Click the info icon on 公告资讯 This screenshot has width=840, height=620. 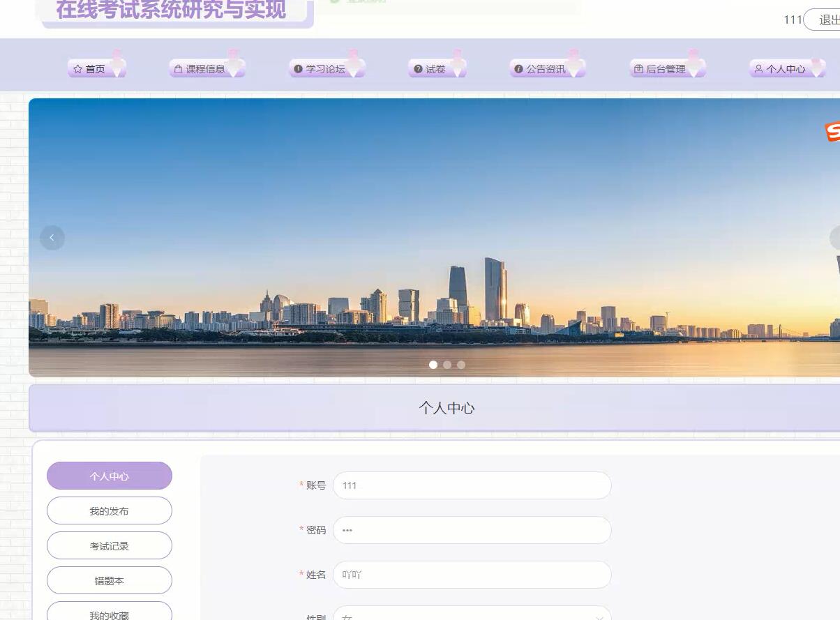[x=518, y=68]
